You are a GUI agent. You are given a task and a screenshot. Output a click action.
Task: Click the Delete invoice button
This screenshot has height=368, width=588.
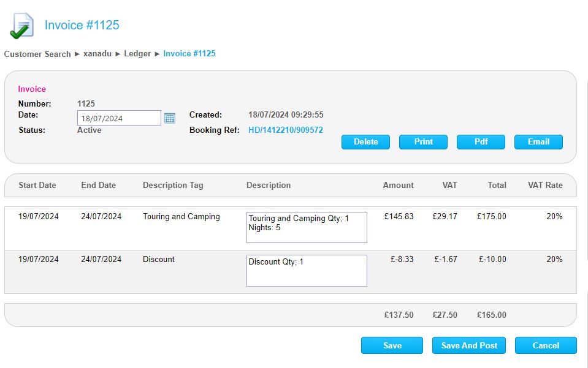pyautogui.click(x=365, y=142)
